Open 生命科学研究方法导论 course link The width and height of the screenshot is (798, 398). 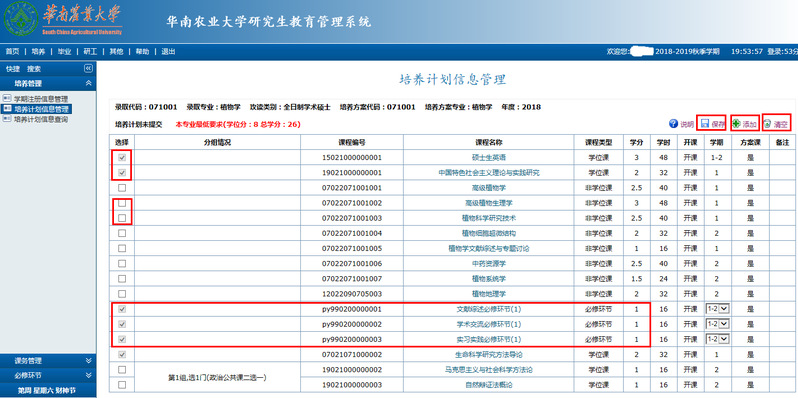coord(489,354)
